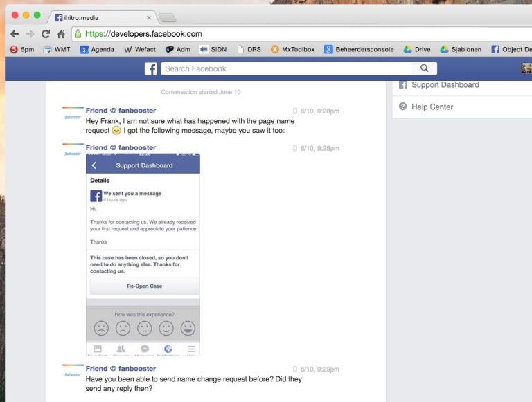The image size is (532, 402).
Task: Open Beheerdersconsole bookmark
Action: click(x=359, y=49)
